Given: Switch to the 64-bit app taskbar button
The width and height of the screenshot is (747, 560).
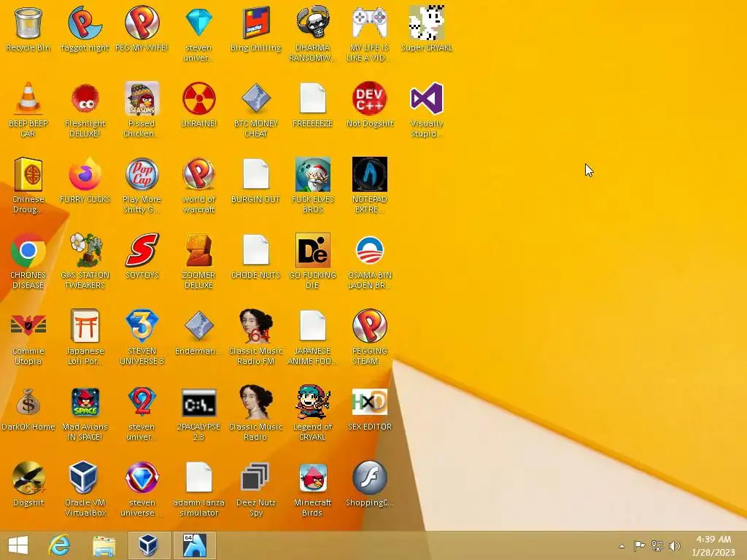Looking at the screenshot, I should (x=194, y=545).
